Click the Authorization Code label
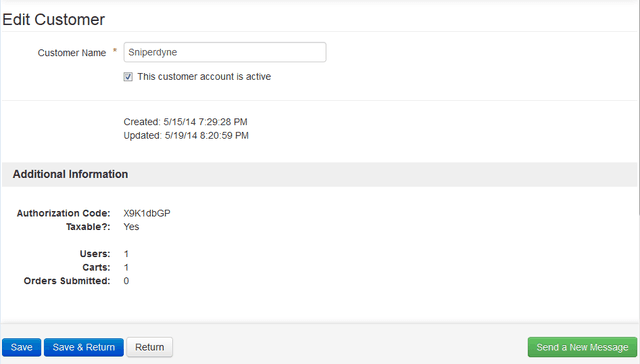 [x=64, y=213]
